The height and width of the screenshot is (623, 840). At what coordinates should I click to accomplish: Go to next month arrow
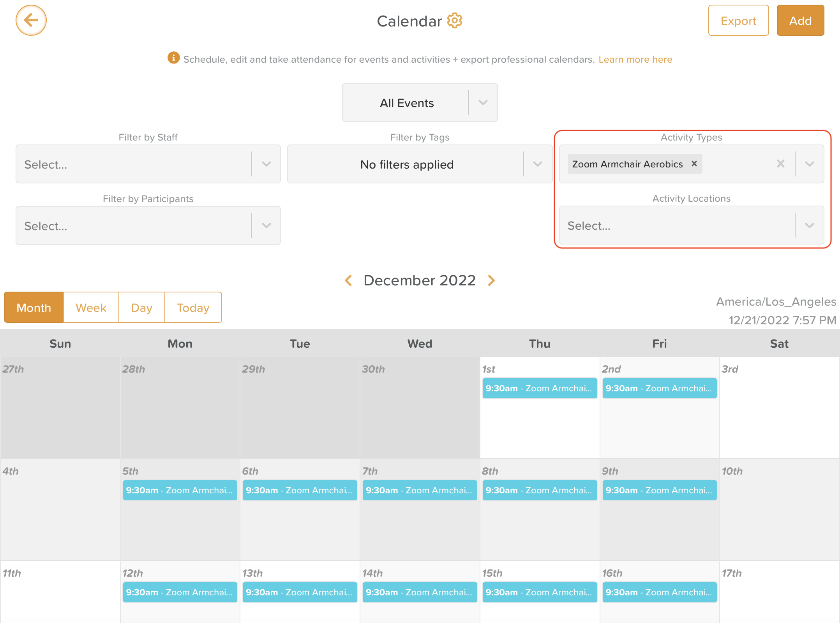coord(492,280)
